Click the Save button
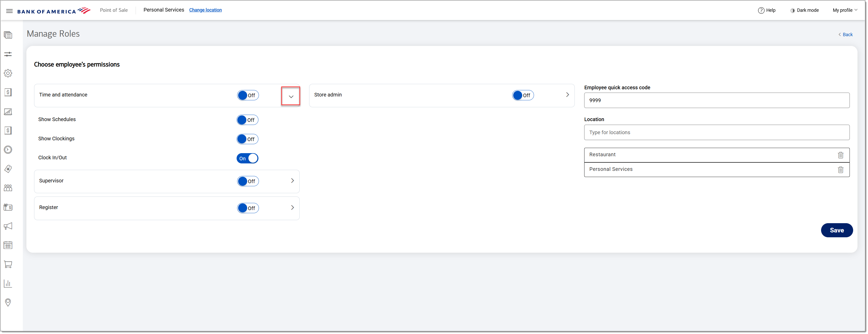 point(836,230)
